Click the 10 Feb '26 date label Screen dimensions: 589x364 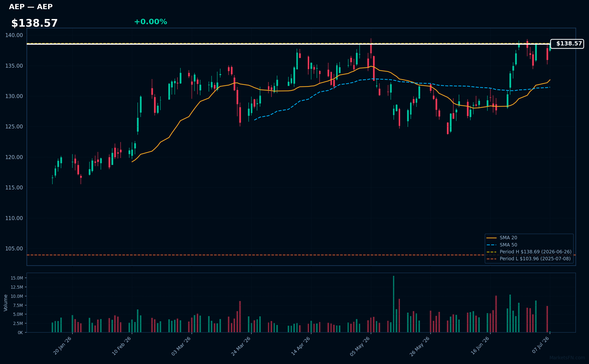[x=122, y=346]
